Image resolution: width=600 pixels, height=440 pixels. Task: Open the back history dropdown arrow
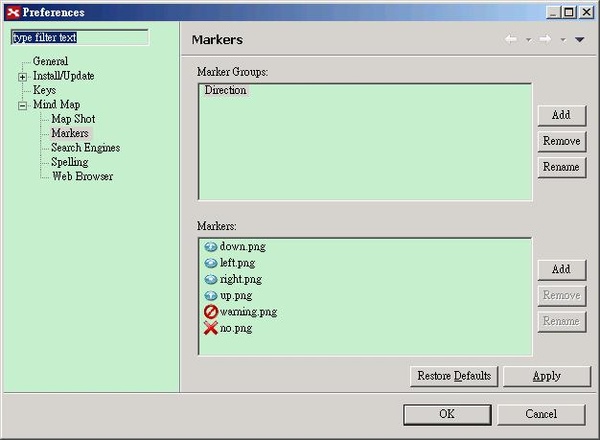pyautogui.click(x=528, y=40)
